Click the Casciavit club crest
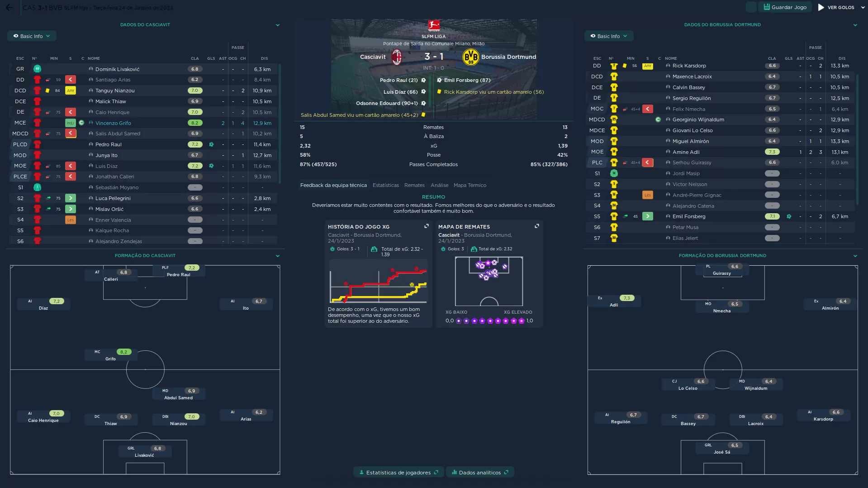The height and width of the screenshot is (488, 868). pyautogui.click(x=397, y=57)
